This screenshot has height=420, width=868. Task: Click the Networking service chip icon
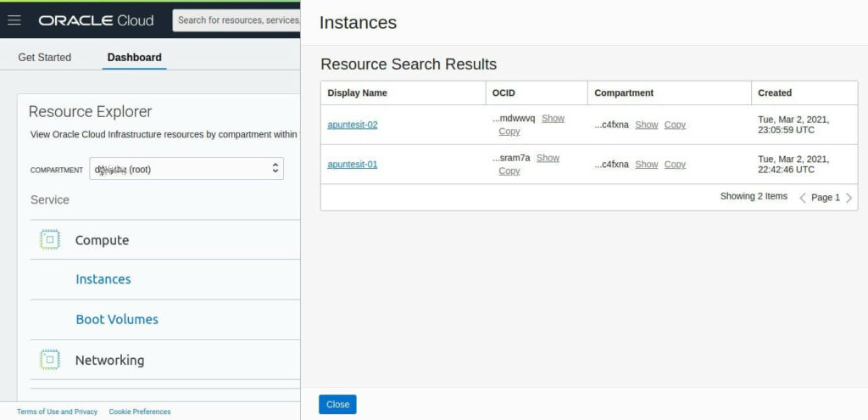(50, 360)
